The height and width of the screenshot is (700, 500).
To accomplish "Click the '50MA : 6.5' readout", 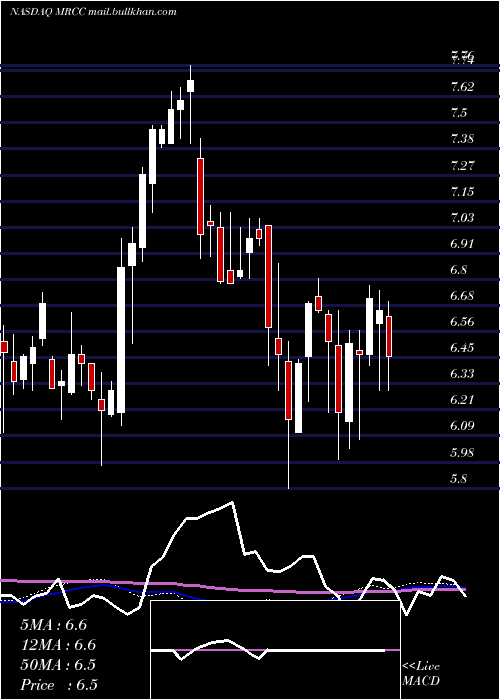I will [57, 665].
